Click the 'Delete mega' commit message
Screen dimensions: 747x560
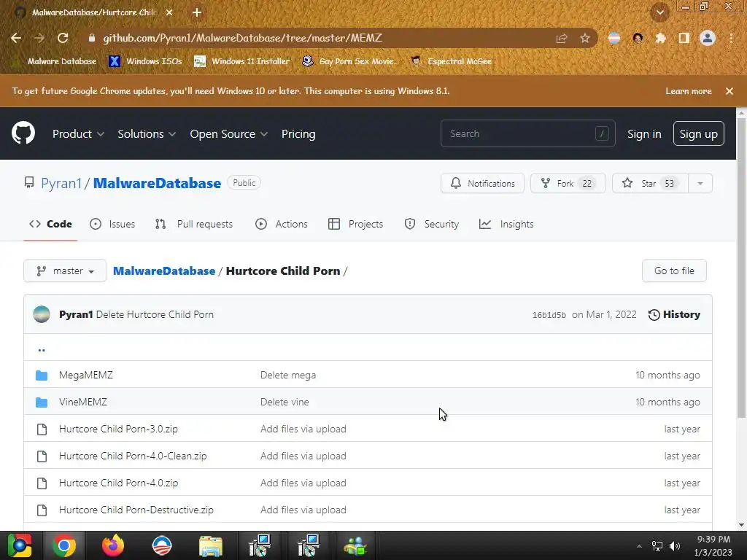point(287,375)
